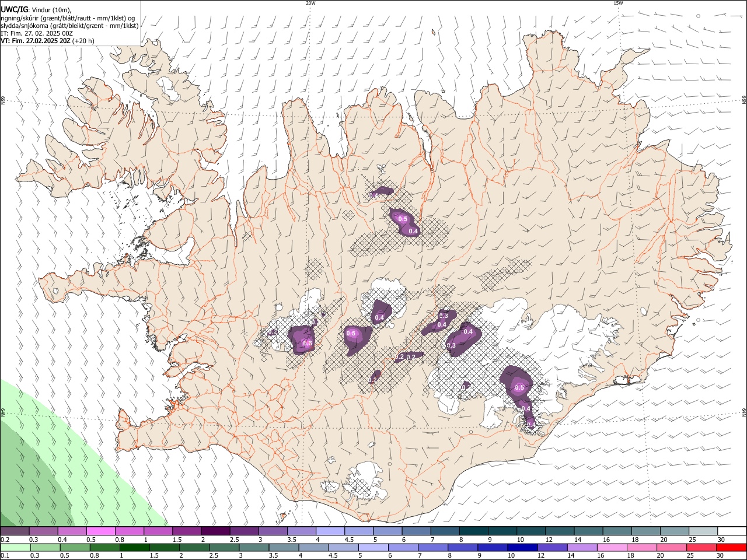Click the '30' label in the bottom legend row
Image resolution: width=747 pixels, height=560 pixels.
click(720, 556)
